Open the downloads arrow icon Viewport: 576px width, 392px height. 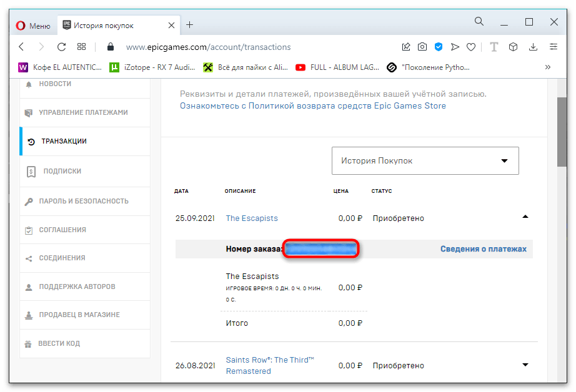(x=533, y=47)
